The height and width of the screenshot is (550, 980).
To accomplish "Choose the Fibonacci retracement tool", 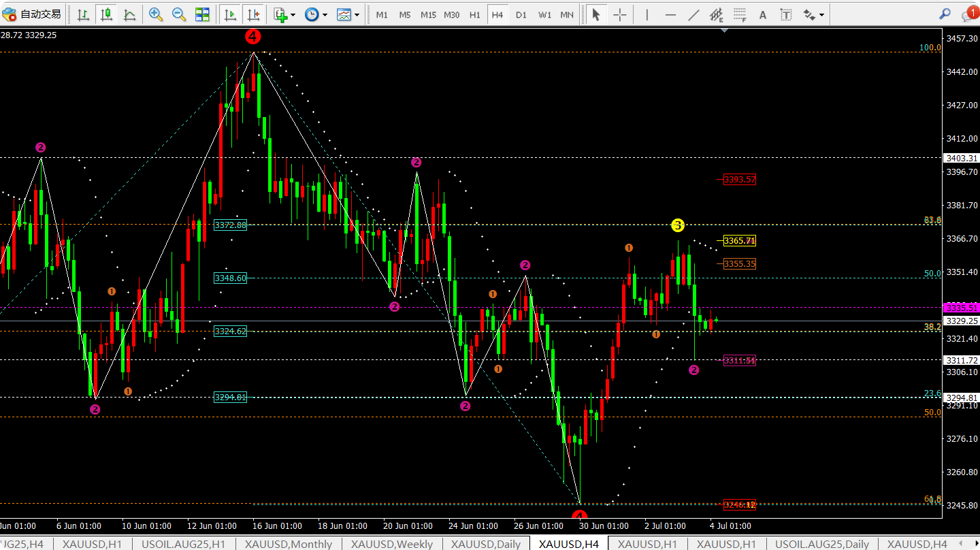I will pos(740,14).
